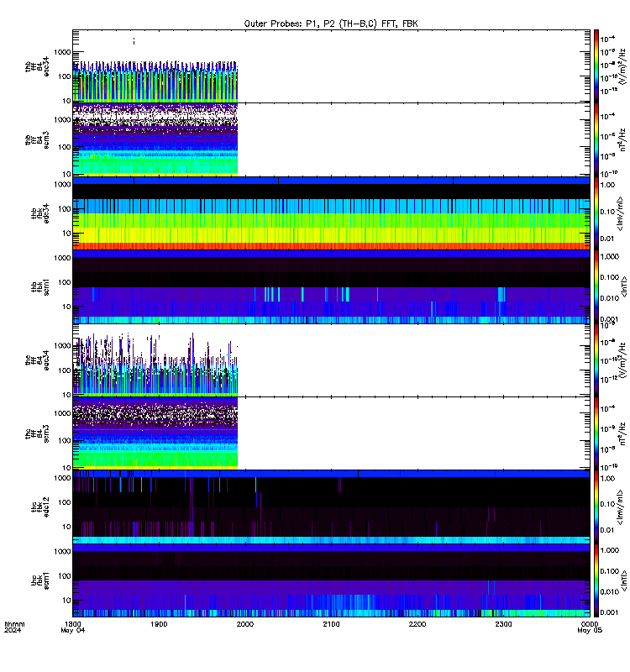The width and height of the screenshot is (630, 672).
Task: Click the 2000 time axis tick label
Action: point(244,624)
